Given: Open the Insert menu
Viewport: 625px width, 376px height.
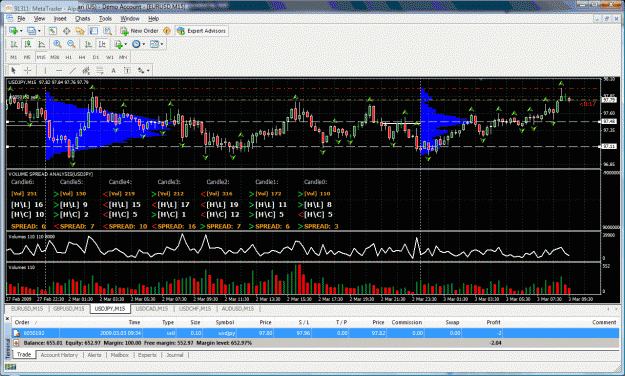Looking at the screenshot, I should coord(60,18).
